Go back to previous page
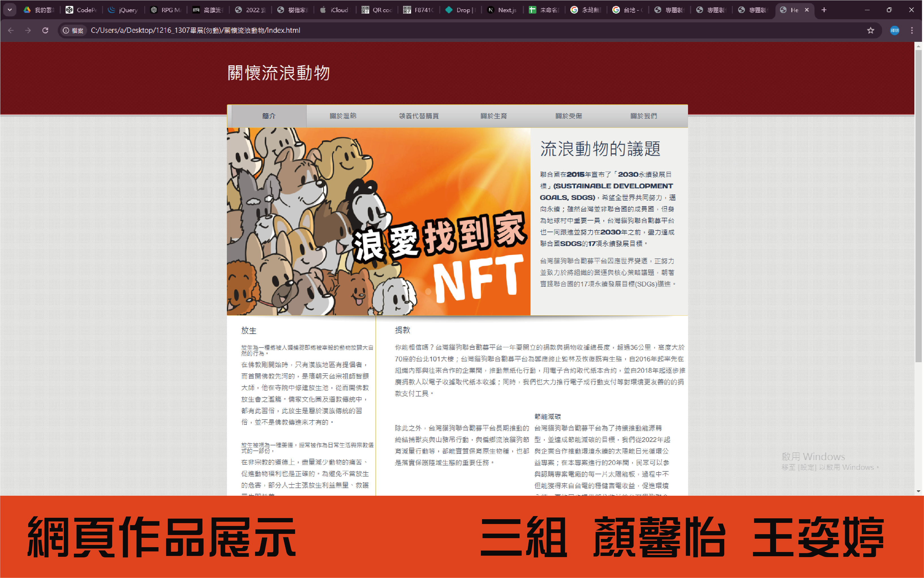Screen dimensions: 924x578 11,31
